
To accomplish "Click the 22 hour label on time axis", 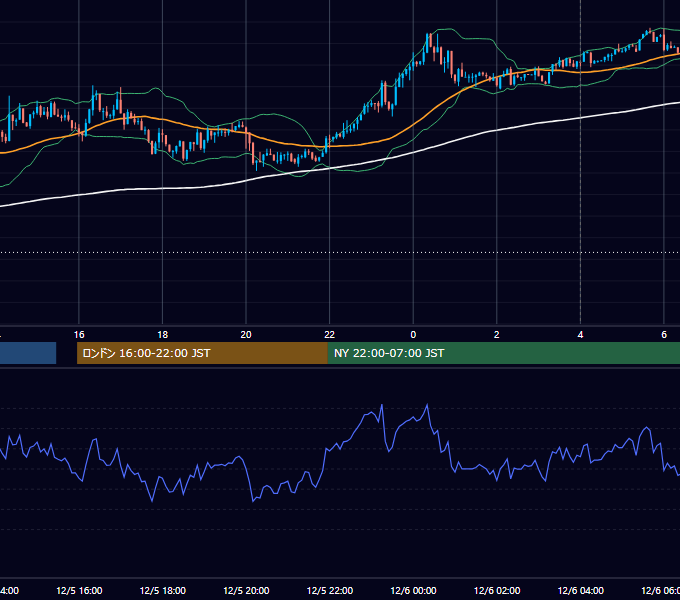I will coord(330,335).
